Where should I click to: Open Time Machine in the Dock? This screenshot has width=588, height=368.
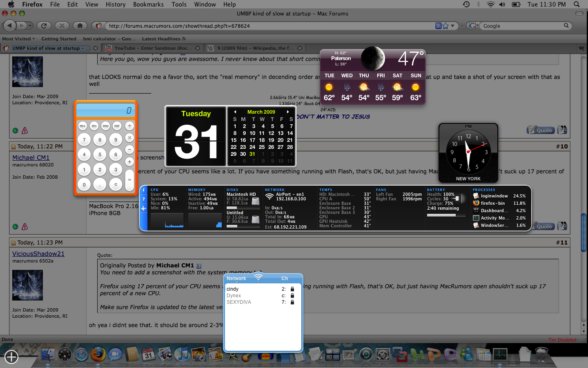point(366,355)
